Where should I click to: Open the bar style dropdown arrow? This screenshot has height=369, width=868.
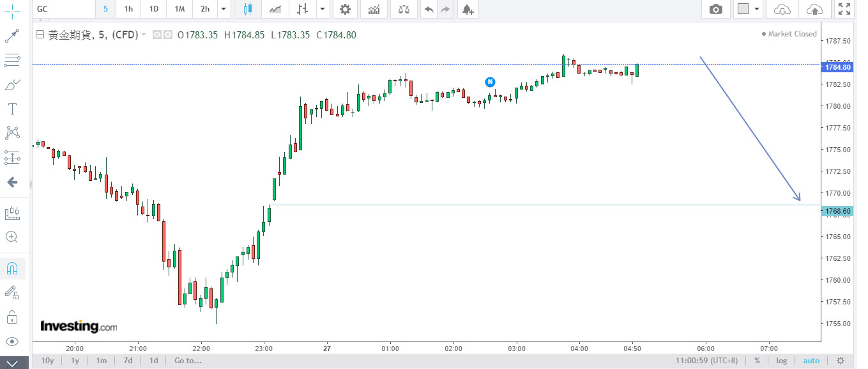(x=323, y=9)
